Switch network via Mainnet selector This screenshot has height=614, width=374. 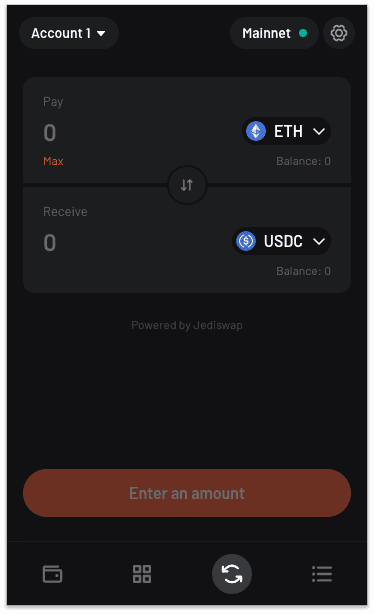(274, 33)
